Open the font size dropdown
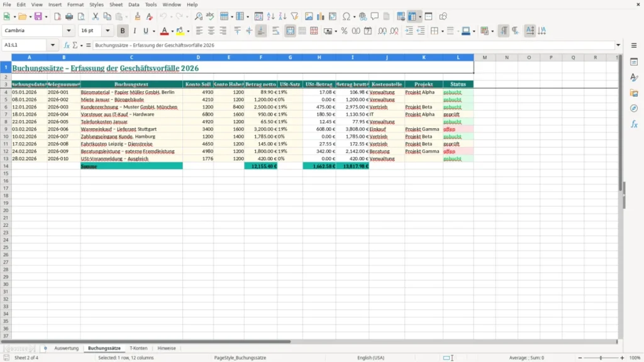 click(108, 31)
